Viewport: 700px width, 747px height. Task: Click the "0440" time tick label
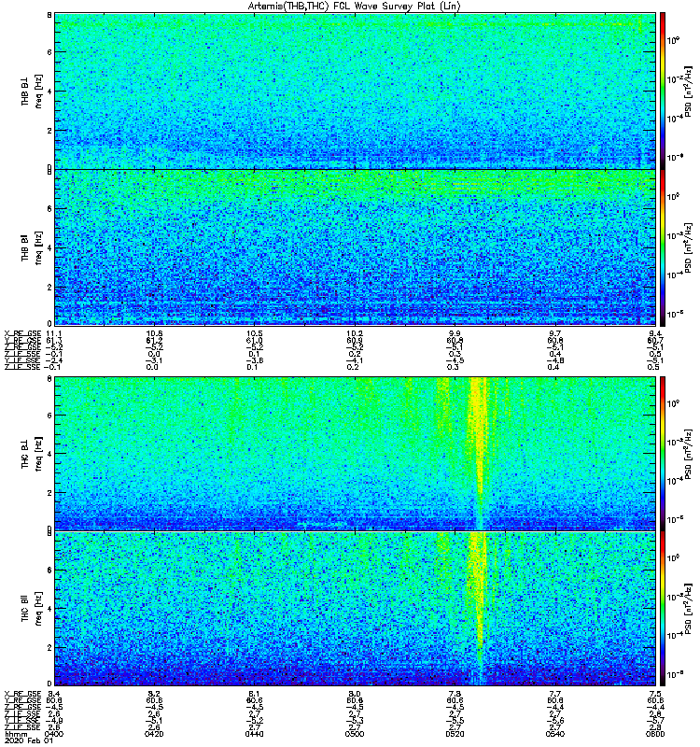[x=254, y=734]
